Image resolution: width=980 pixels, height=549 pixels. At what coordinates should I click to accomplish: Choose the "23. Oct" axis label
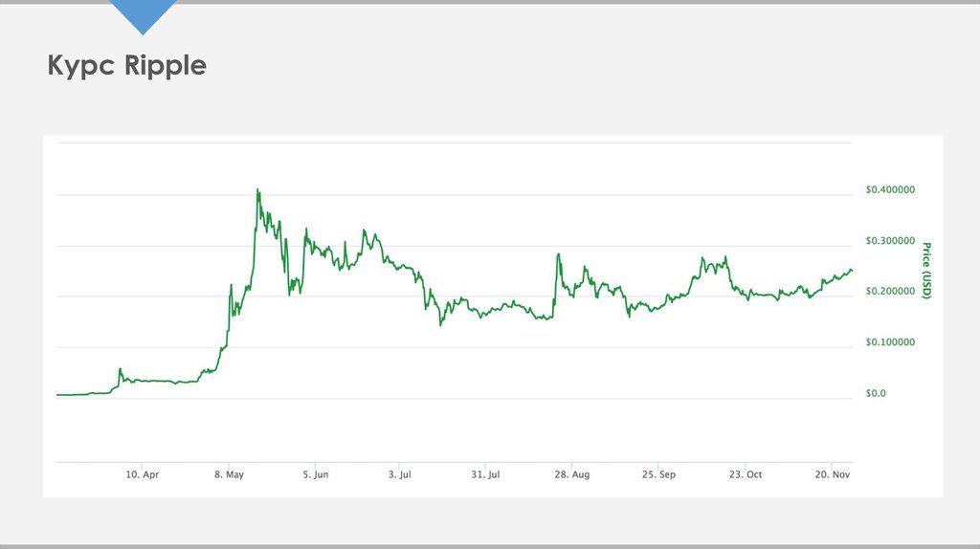point(745,473)
